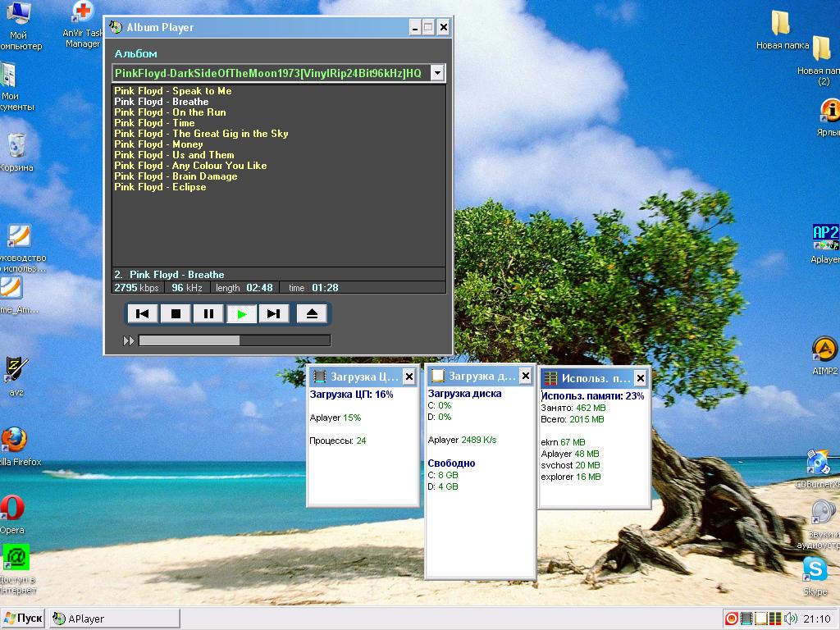
Task: Stop playback in Album Player
Action: coord(176,314)
